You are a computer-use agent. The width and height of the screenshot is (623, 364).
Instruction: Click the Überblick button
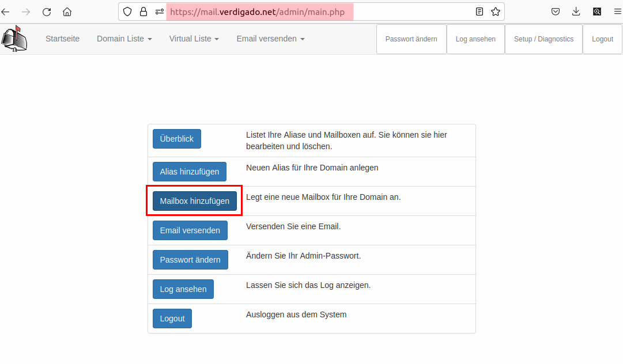pos(177,139)
